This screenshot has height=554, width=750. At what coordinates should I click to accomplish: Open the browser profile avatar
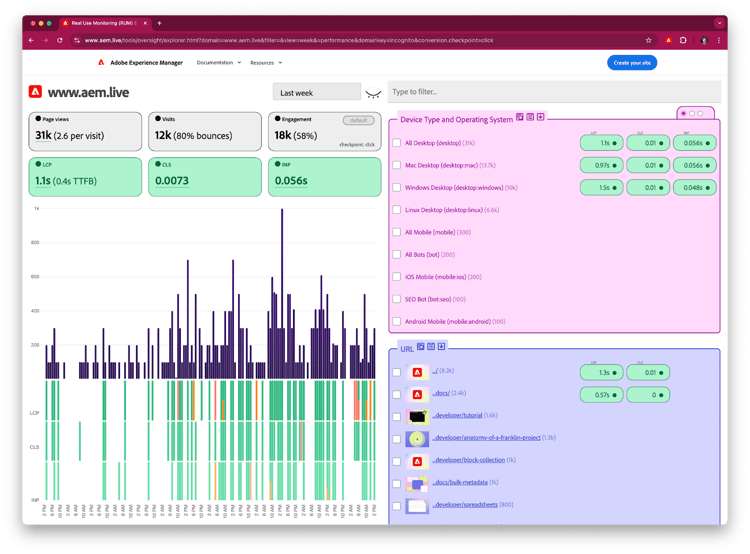[x=704, y=41]
